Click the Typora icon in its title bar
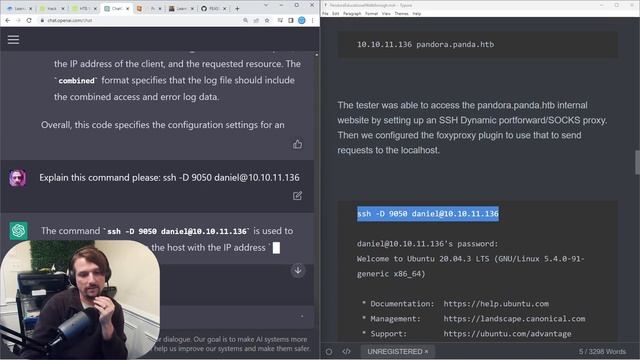This screenshot has width=640, height=360. click(325, 5)
